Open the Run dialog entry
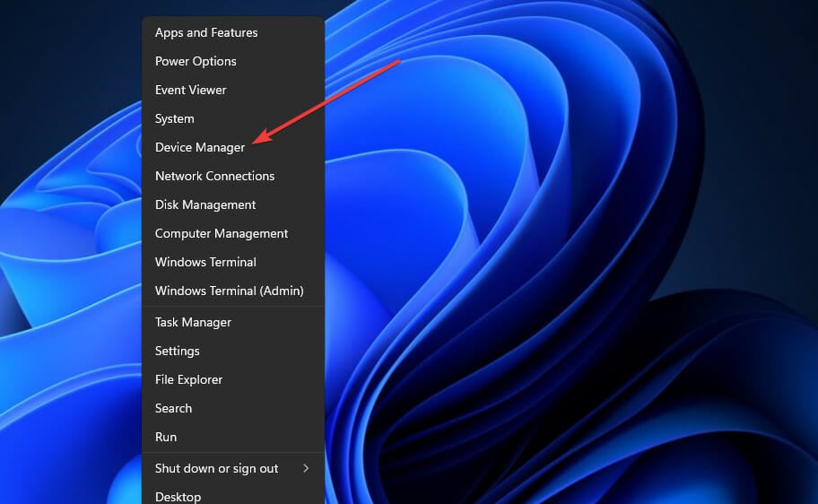The image size is (818, 504). 233,437
